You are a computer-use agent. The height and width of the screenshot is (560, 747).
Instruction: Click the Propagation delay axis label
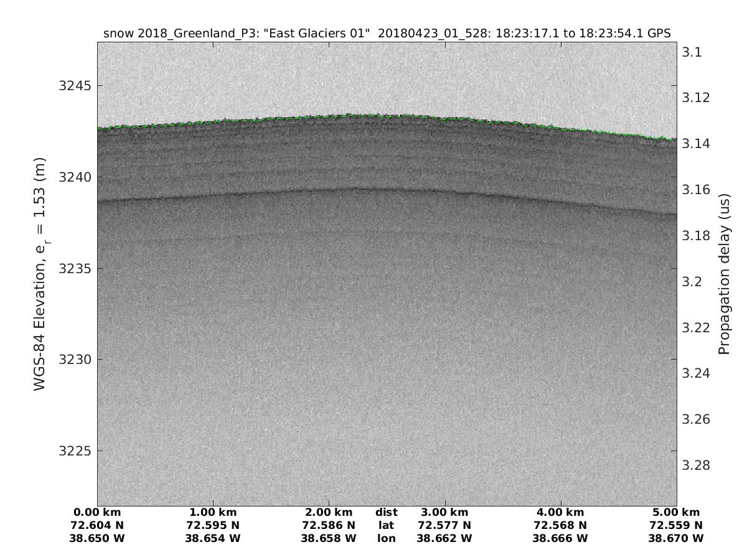tap(723, 274)
